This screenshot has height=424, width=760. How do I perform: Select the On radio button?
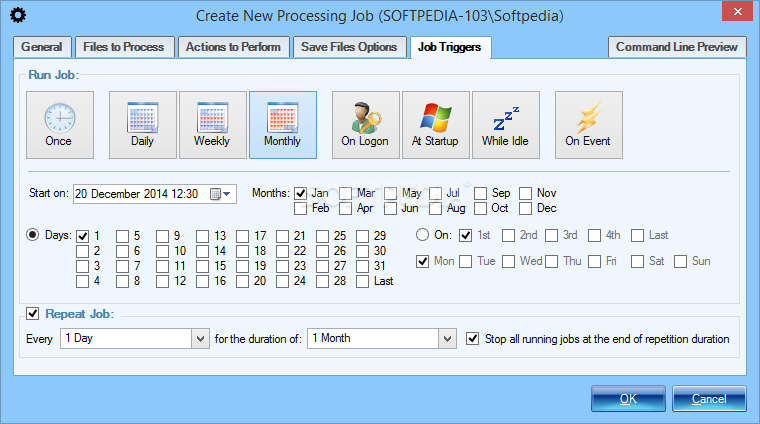(422, 235)
